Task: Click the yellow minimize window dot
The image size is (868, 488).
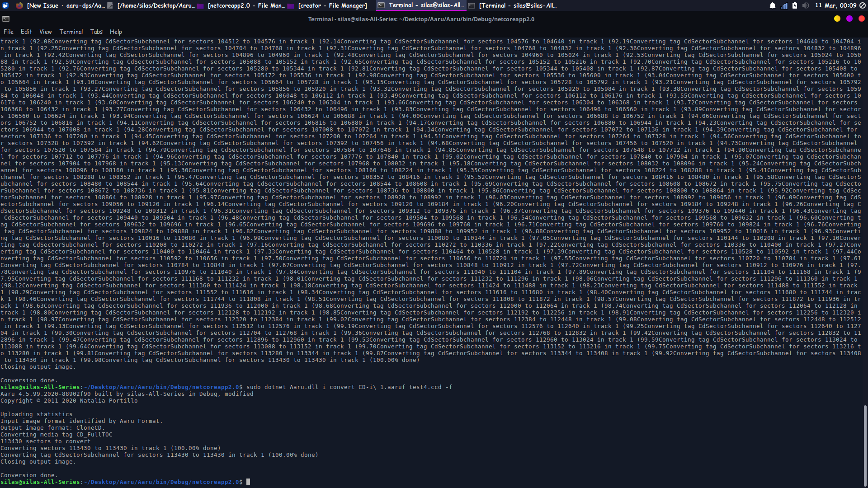Action: (x=837, y=19)
